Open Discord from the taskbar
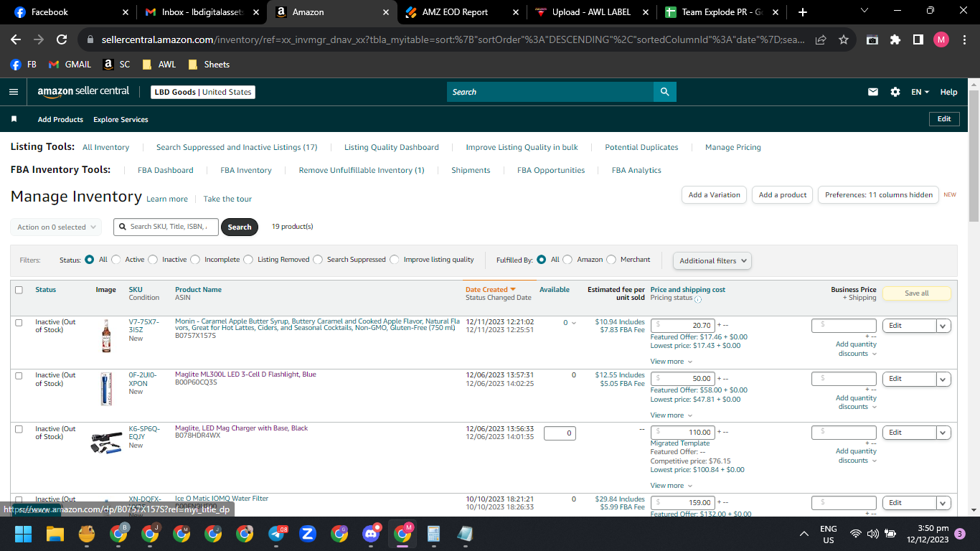Screen dimensions: 980x551 (372, 534)
